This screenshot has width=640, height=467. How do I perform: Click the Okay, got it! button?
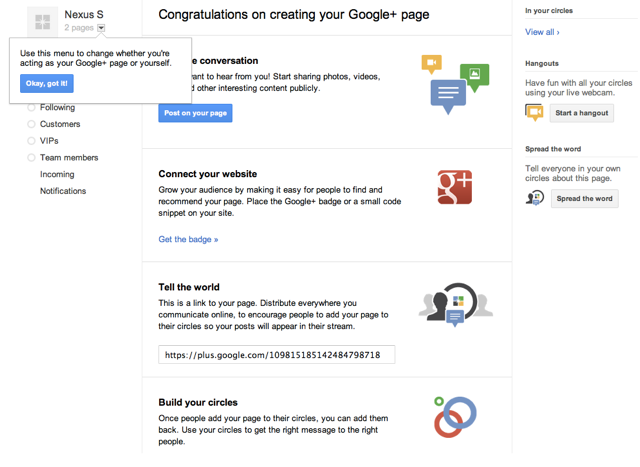pos(47,83)
